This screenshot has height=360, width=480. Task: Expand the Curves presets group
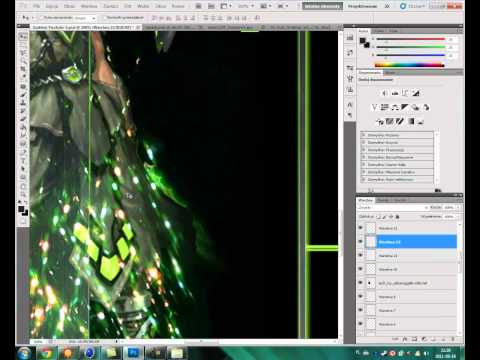[364, 142]
